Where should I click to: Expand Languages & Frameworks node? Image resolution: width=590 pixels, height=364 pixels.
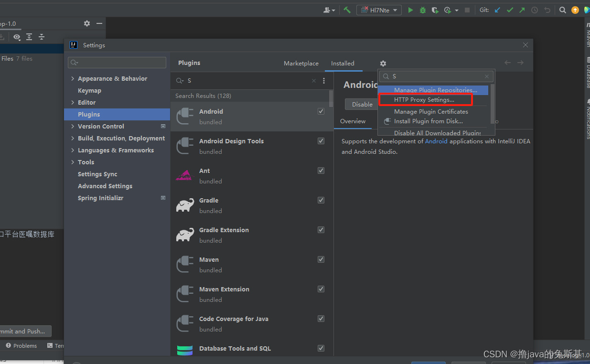pyautogui.click(x=73, y=150)
